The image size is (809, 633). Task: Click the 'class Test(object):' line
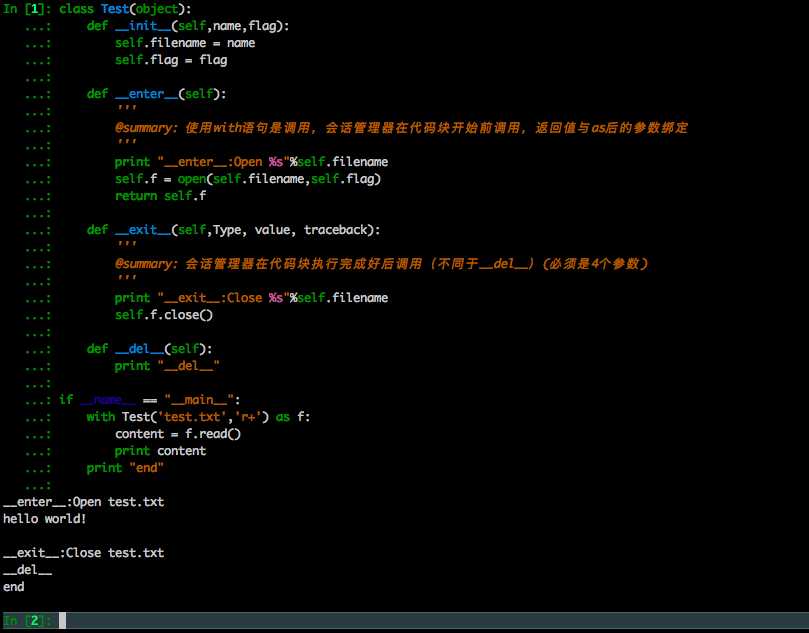[125, 9]
